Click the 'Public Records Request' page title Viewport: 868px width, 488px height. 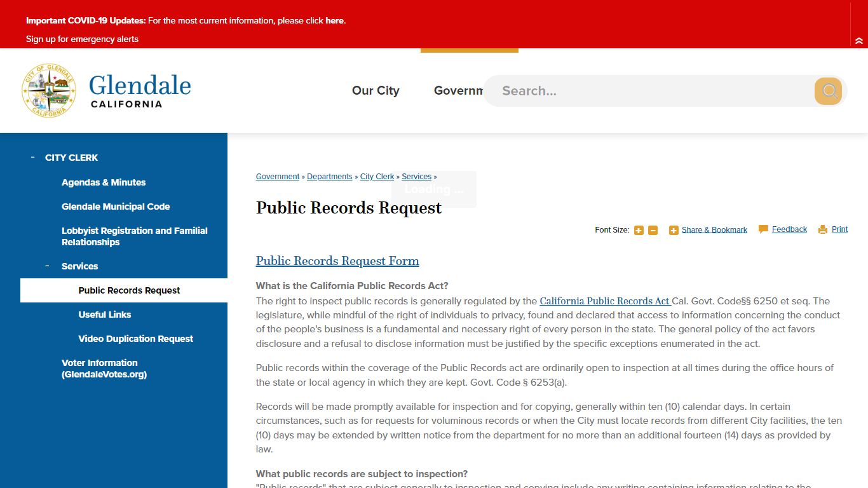click(x=349, y=208)
